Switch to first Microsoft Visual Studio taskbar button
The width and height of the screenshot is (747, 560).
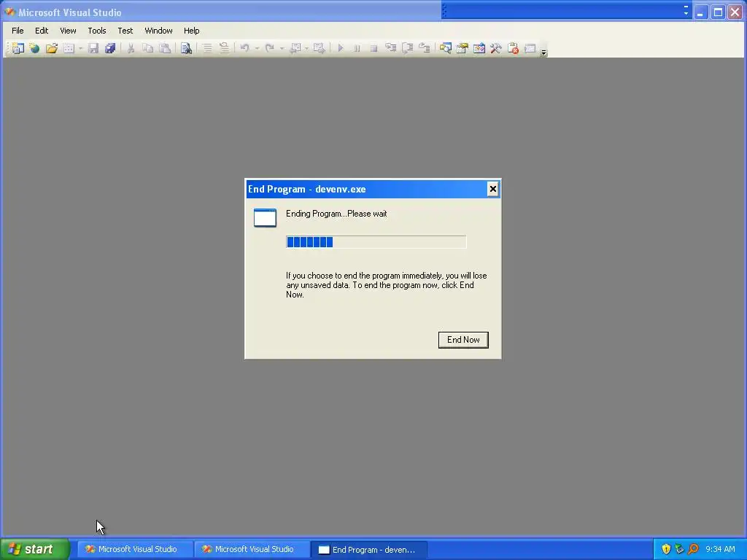point(134,549)
